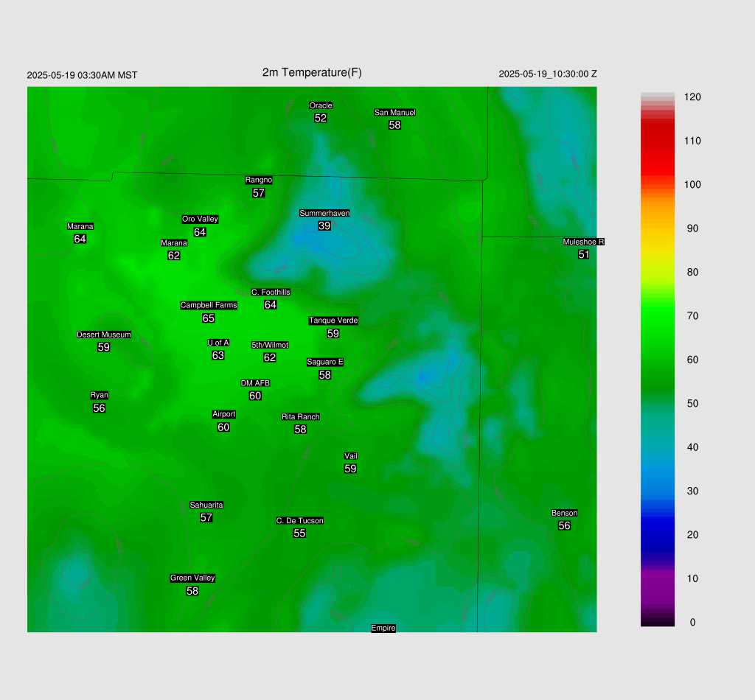Select the 59 reading under Vail

point(350,469)
